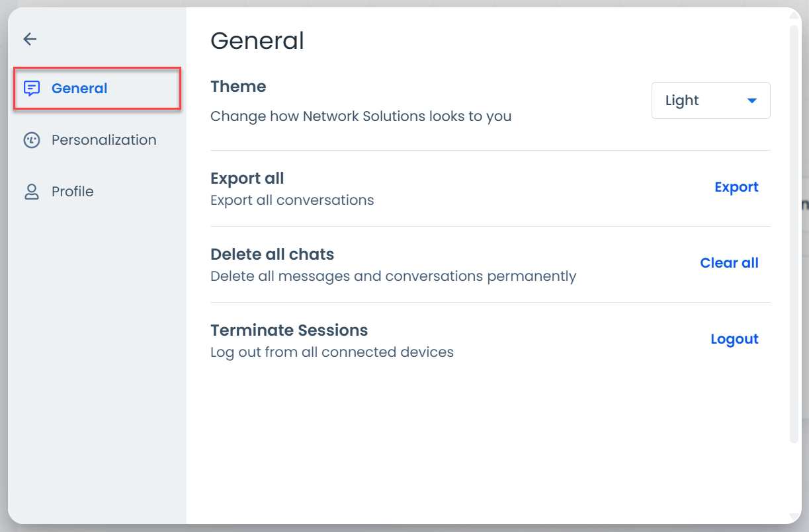Click the General chat bubble icon
The height and width of the screenshot is (532, 809).
point(32,89)
